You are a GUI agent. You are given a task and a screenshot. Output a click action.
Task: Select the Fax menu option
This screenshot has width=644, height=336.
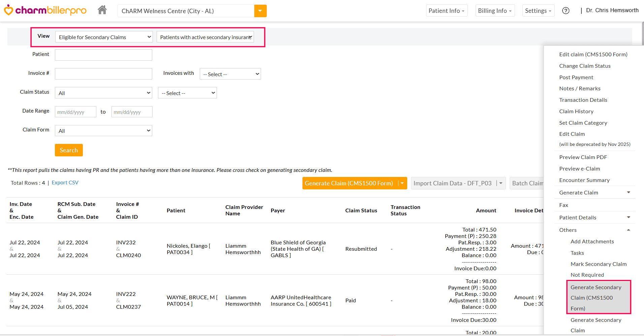563,205
